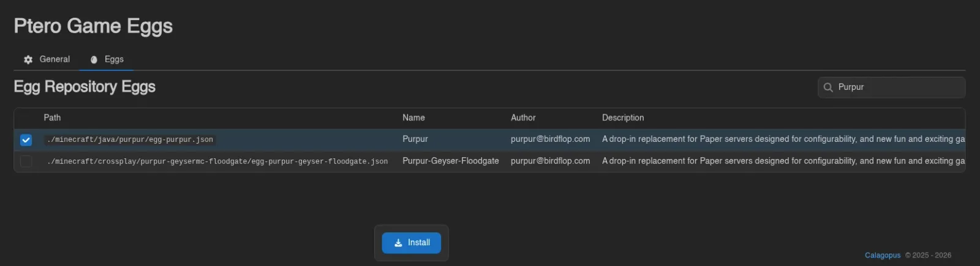Viewport: 980px width, 266px height.
Task: Click the Egg Repository Eggs heading
Action: click(x=85, y=87)
